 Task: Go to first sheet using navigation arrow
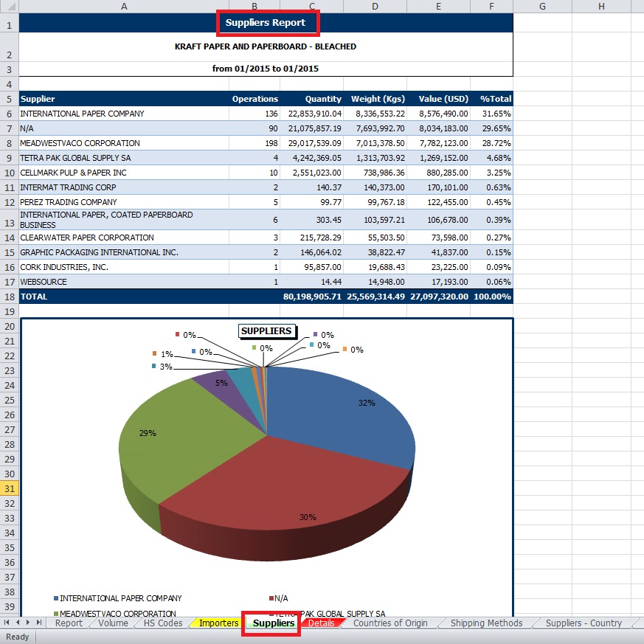click(x=7, y=623)
